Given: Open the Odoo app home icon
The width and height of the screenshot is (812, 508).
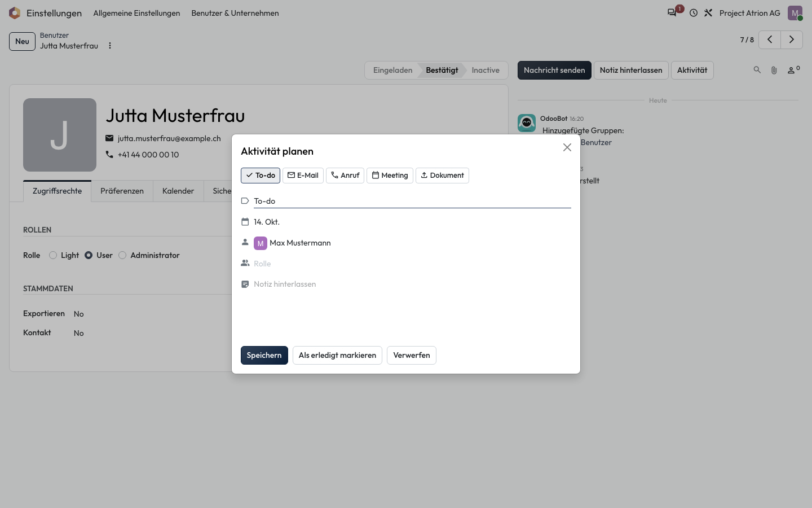Looking at the screenshot, I should [15, 13].
